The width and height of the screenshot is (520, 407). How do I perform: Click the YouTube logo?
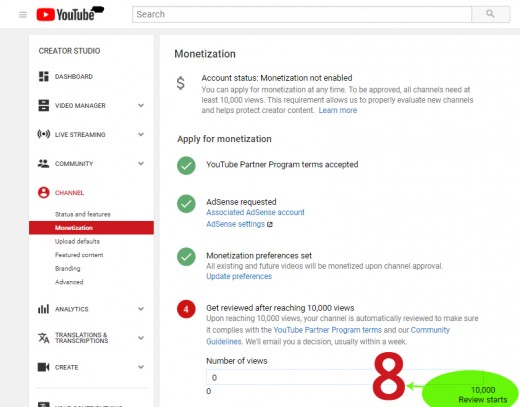pyautogui.click(x=66, y=15)
